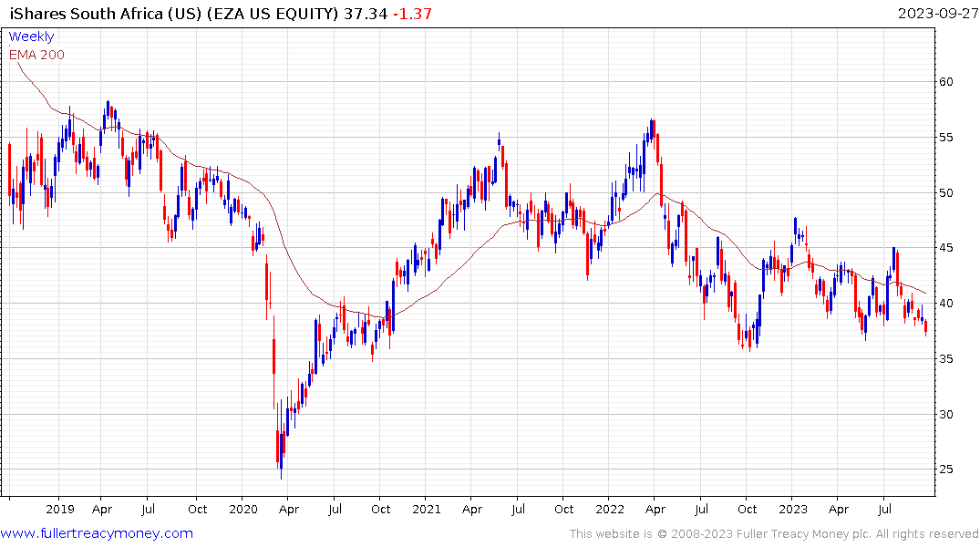
Task: Click the y-axis label 25
Action: (945, 470)
